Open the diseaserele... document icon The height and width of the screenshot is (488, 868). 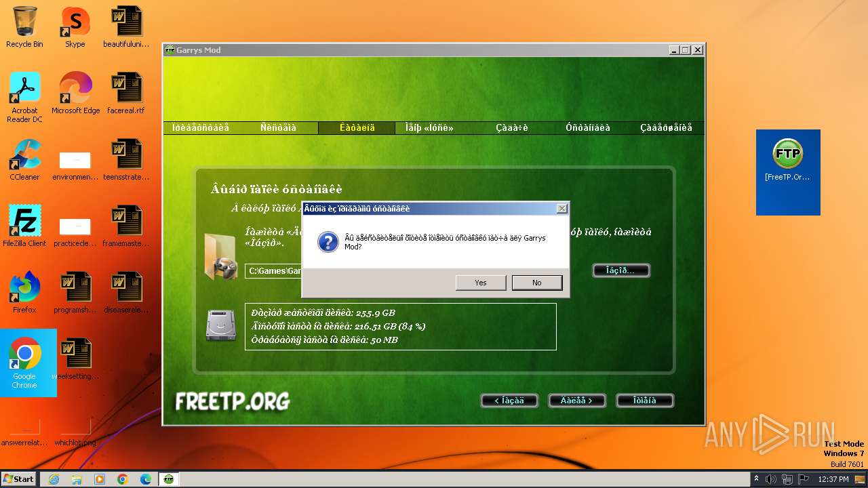point(126,293)
